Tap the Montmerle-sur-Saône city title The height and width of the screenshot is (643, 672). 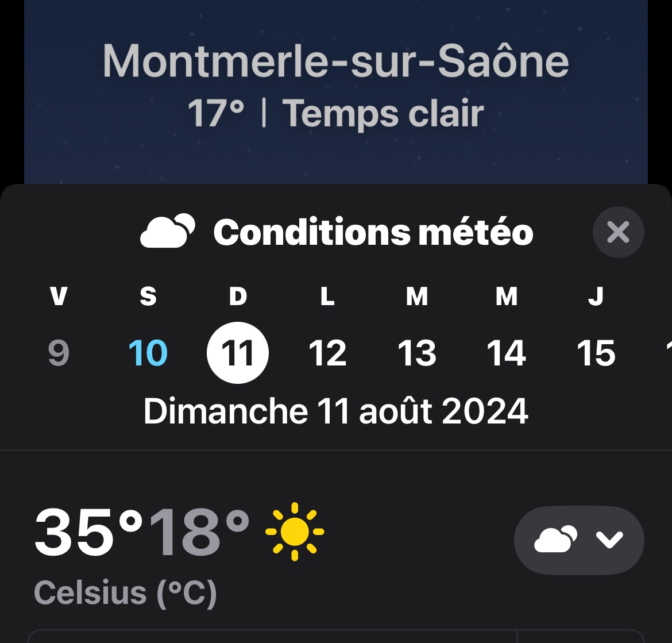(x=336, y=61)
